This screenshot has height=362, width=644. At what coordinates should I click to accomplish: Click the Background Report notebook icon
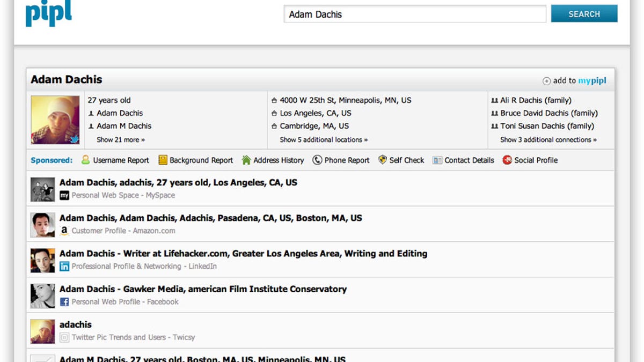point(163,160)
